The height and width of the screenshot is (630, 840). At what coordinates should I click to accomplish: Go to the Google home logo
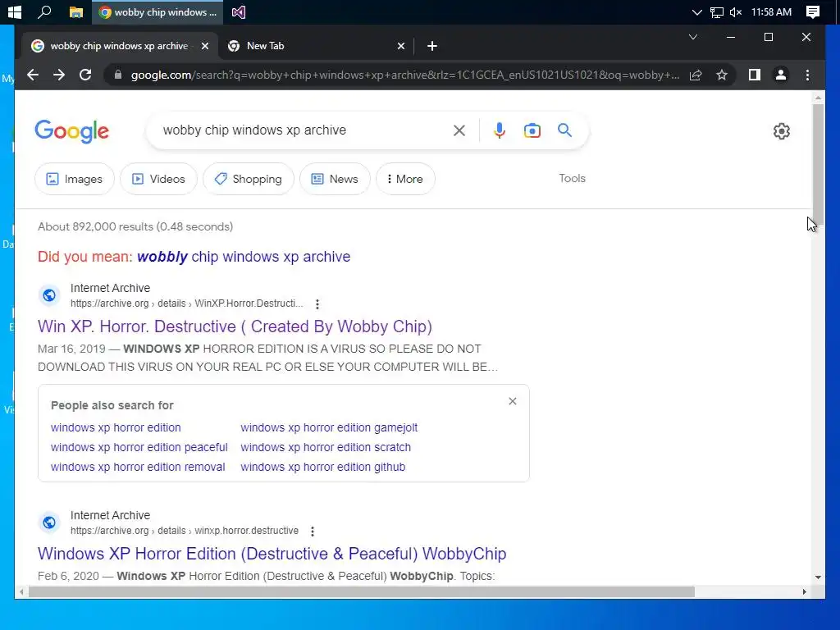pyautogui.click(x=72, y=130)
